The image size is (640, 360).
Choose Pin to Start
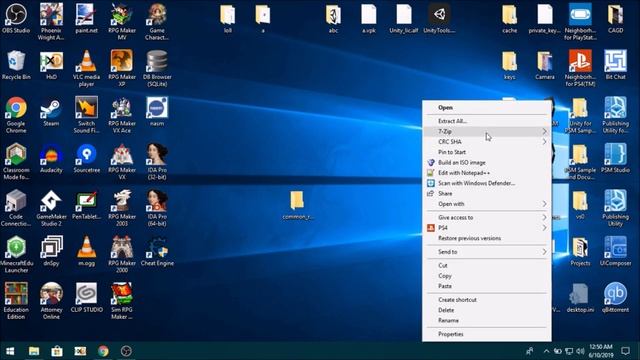487,152
